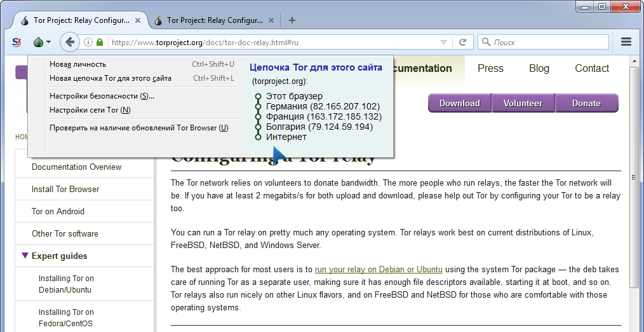Collapse the Expert guides section
Image resolution: width=644 pixels, height=332 pixels.
tap(25, 256)
